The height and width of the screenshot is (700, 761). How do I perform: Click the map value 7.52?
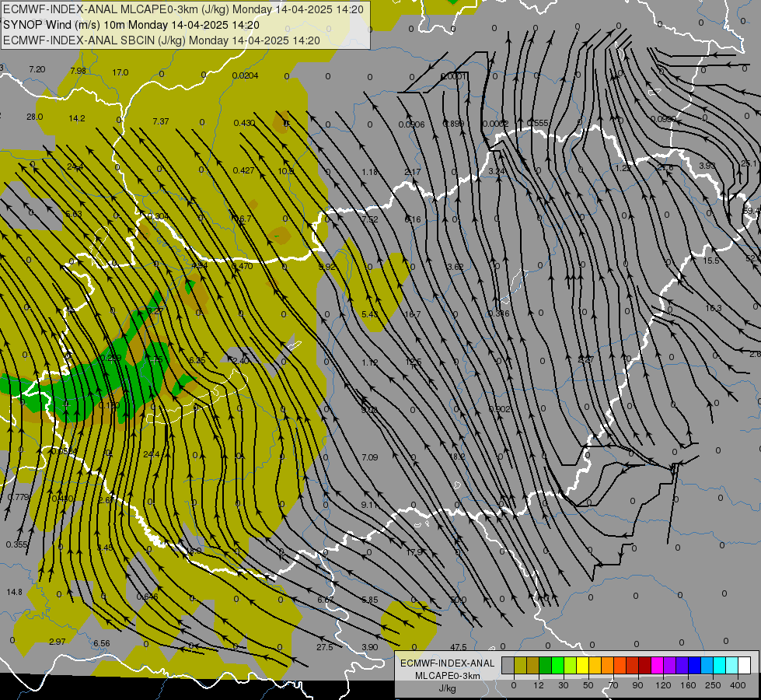[x=370, y=219]
